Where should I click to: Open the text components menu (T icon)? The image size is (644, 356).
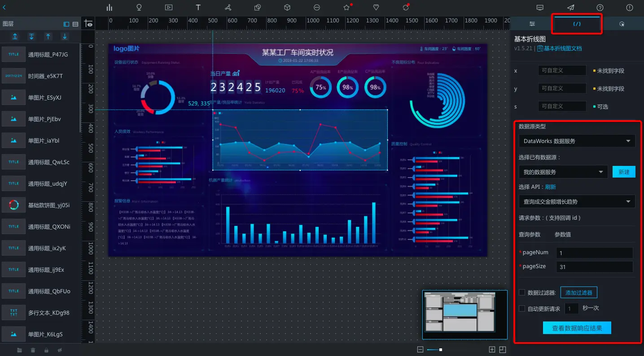click(x=198, y=7)
